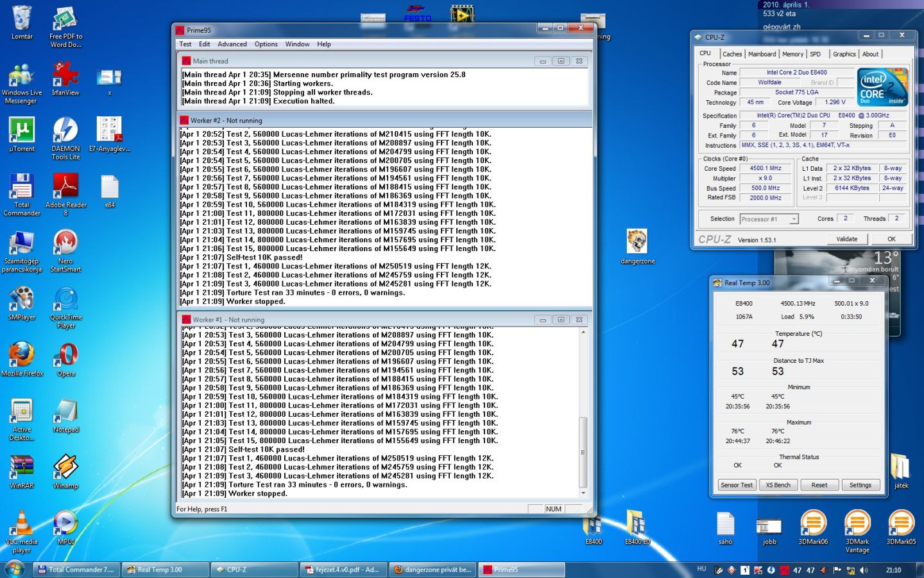
Task: Click the volume speaker tray icon
Action: [x=864, y=570]
